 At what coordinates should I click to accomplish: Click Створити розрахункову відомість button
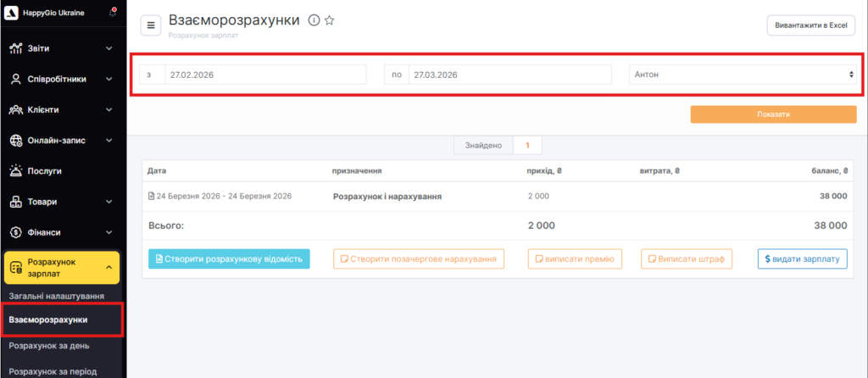click(x=229, y=258)
